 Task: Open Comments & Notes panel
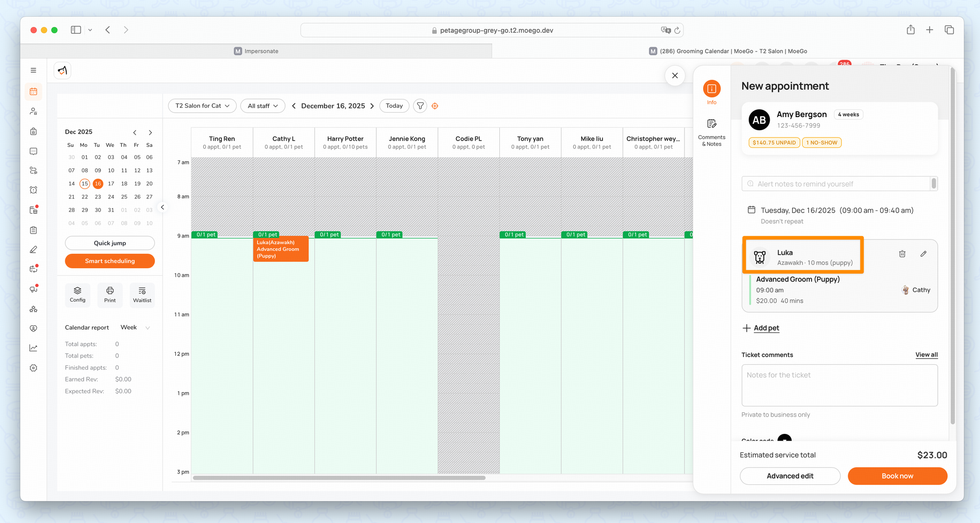[x=711, y=132]
